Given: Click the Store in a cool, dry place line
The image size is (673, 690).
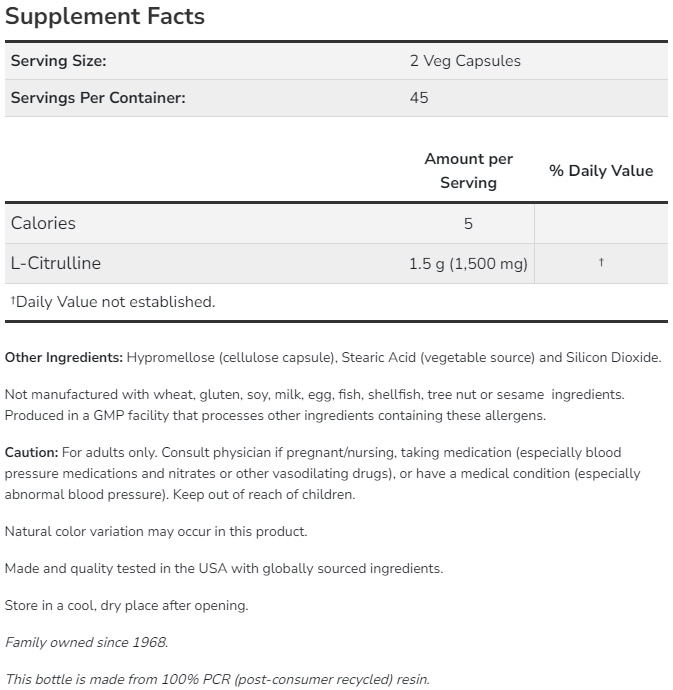Looking at the screenshot, I should click(x=126, y=605).
